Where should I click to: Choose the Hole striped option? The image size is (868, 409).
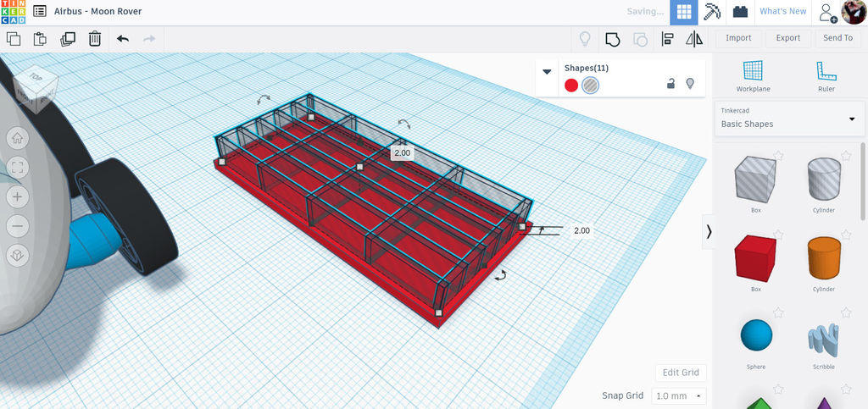(591, 86)
